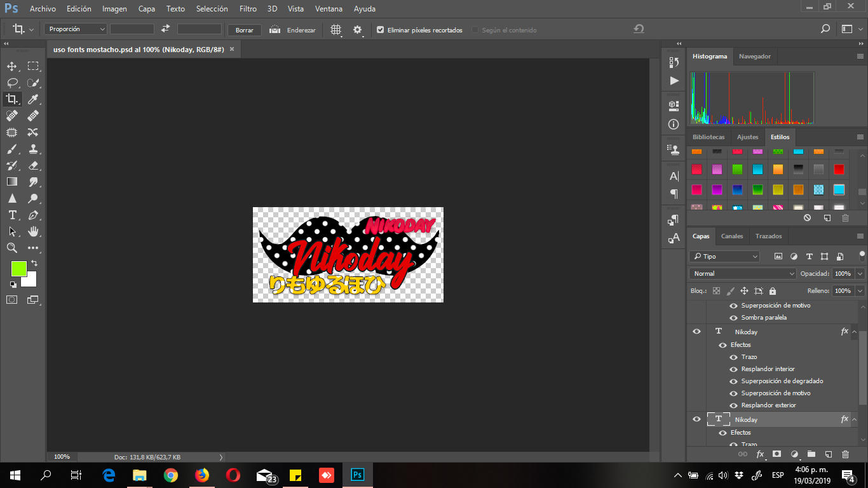Screen dimensions: 868x488
Task: Select the Brush tool
Action: pyautogui.click(x=12, y=149)
